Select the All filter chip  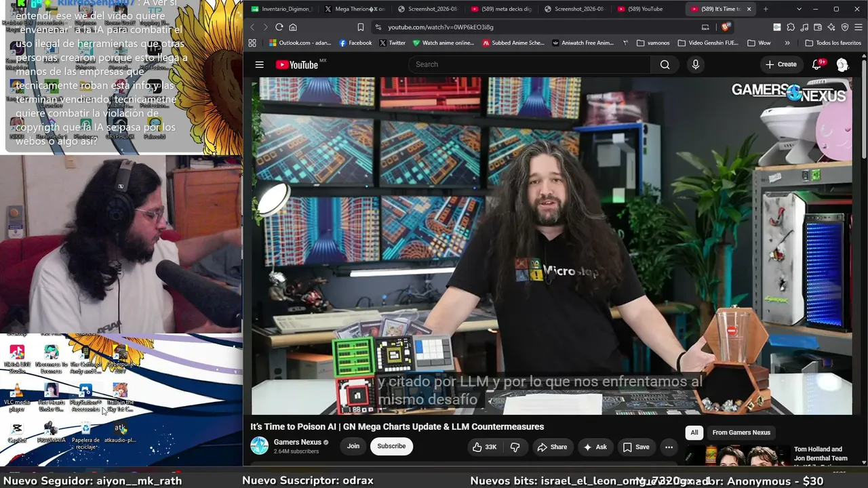(x=694, y=432)
